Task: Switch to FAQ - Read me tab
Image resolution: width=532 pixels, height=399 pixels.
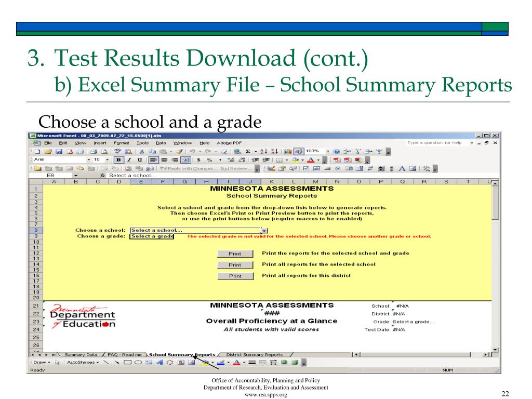Action: [125, 354]
